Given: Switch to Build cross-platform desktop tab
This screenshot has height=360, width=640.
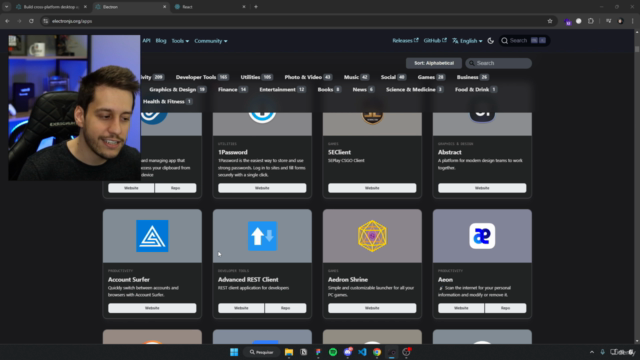Looking at the screenshot, I should click(x=51, y=7).
